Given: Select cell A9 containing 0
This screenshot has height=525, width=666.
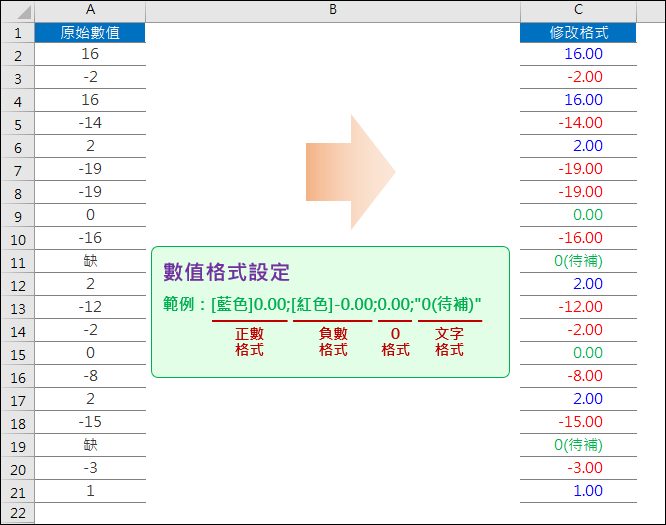Looking at the screenshot, I should coord(90,215).
